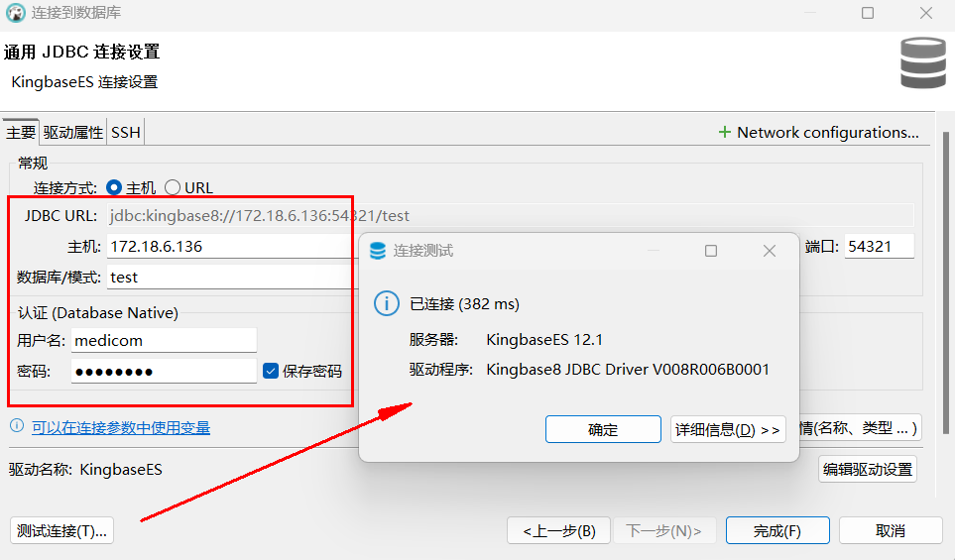The image size is (955, 560).
Task: Click the 数据库/模式 field containing test
Action: click(231, 277)
